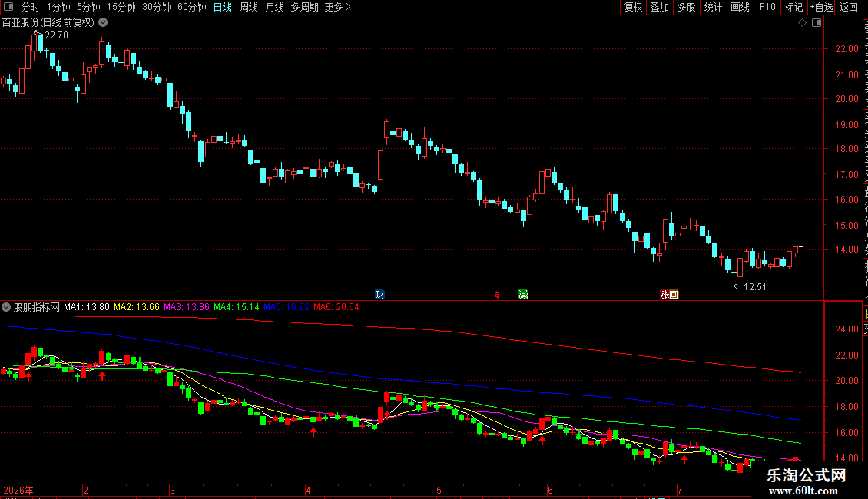This screenshot has width=868, height=499.
Task: Click the MA3: 13.86 value label
Action: [x=187, y=307]
